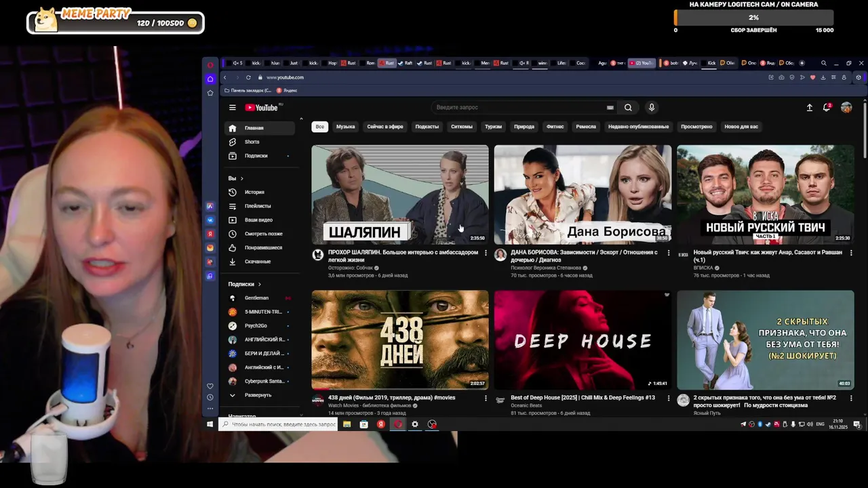Open Opera sidebar bookmarks heart icon
This screenshot has width=868, height=488.
pos(210,386)
